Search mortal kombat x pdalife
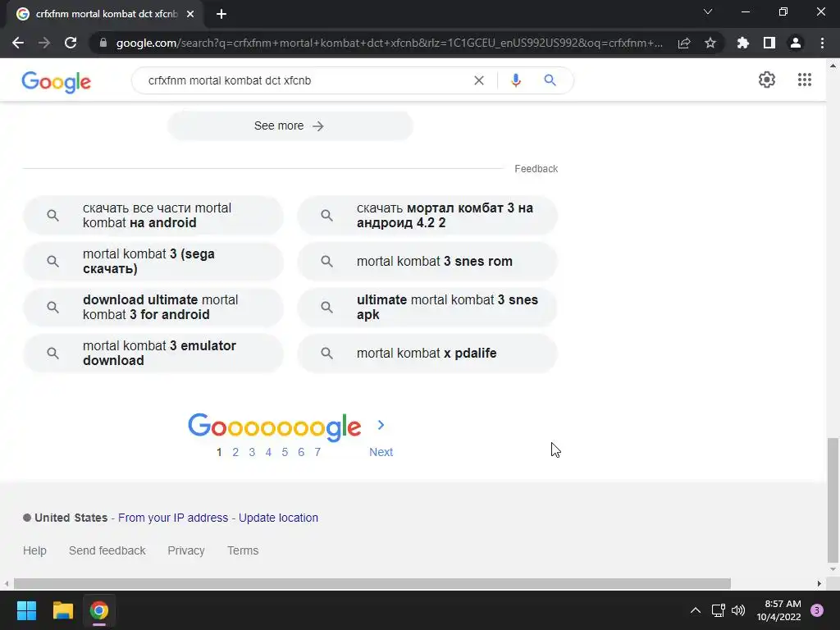 (x=427, y=354)
